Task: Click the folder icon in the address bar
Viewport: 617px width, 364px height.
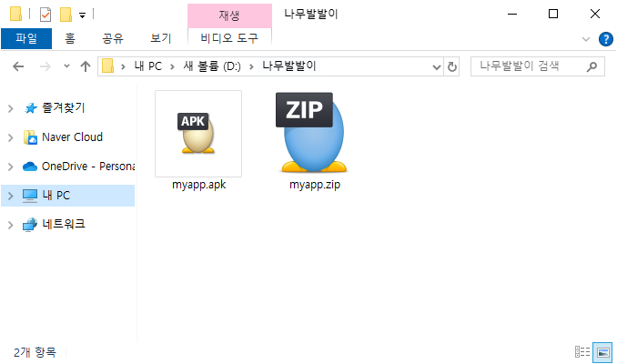Action: pos(107,66)
